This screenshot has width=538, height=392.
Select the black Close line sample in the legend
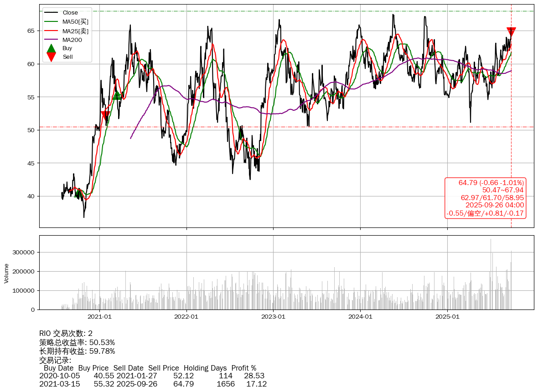[52, 13]
